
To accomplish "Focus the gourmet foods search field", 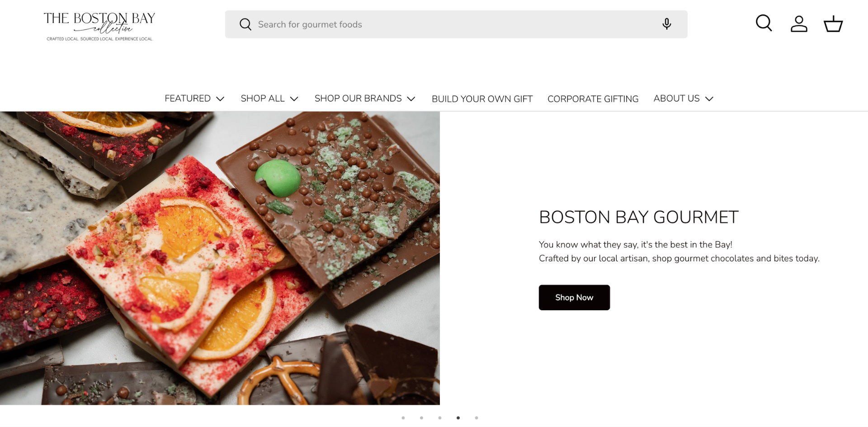I will (x=452, y=24).
